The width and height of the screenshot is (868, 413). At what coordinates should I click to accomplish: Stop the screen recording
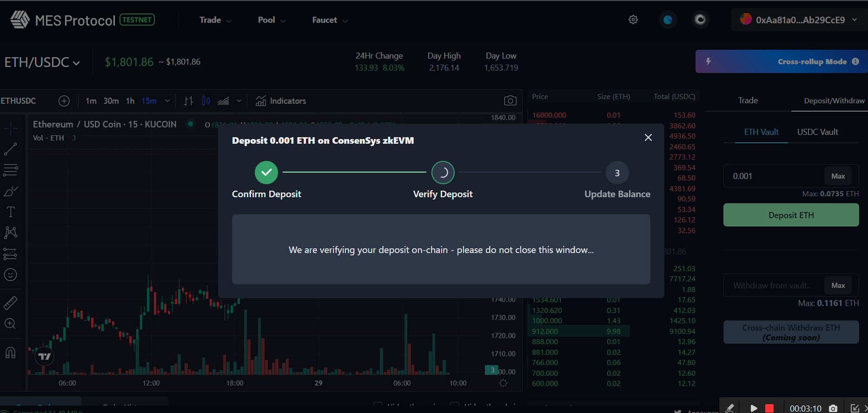pyautogui.click(x=769, y=408)
